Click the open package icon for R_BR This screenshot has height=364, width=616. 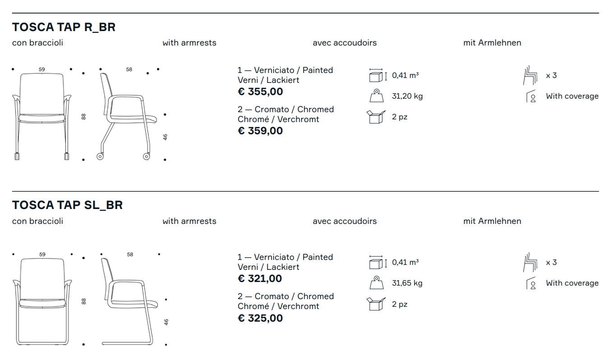pos(376,117)
